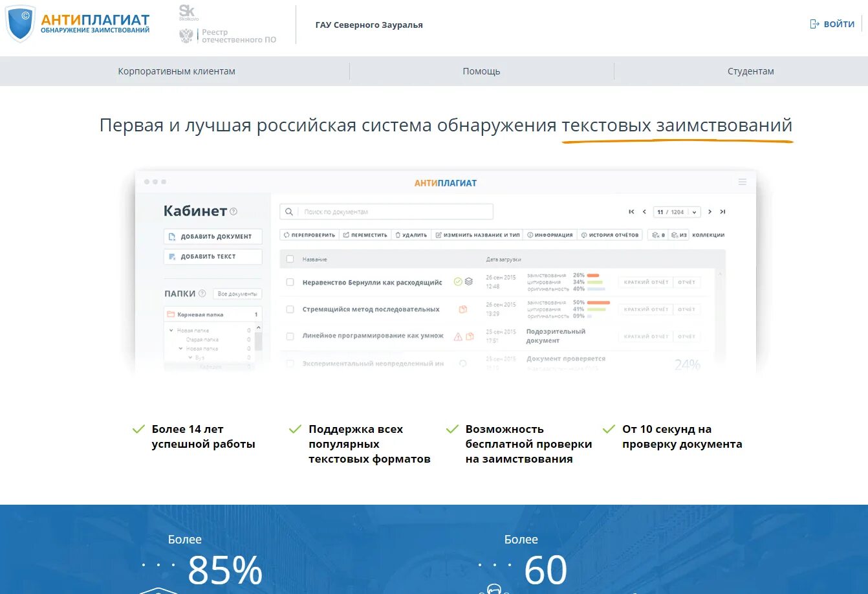Click the 50% заимствования bar for Стремящийся метод

pos(598,302)
